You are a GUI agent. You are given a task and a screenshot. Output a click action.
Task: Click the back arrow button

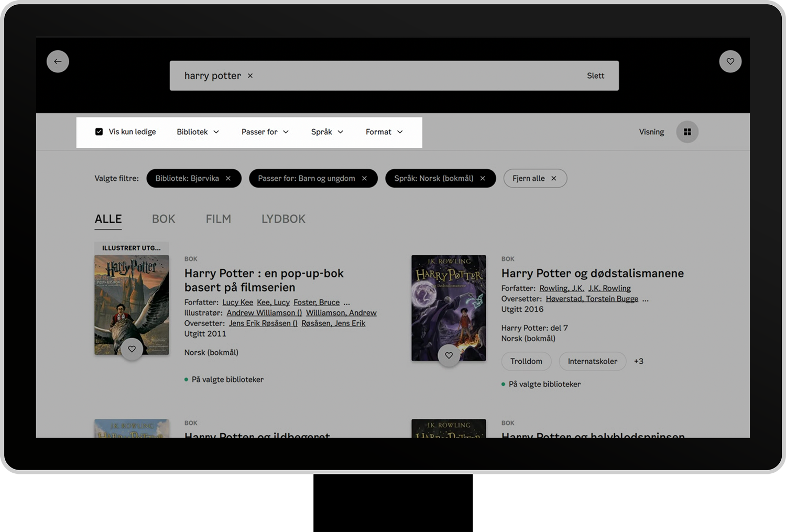click(x=58, y=61)
